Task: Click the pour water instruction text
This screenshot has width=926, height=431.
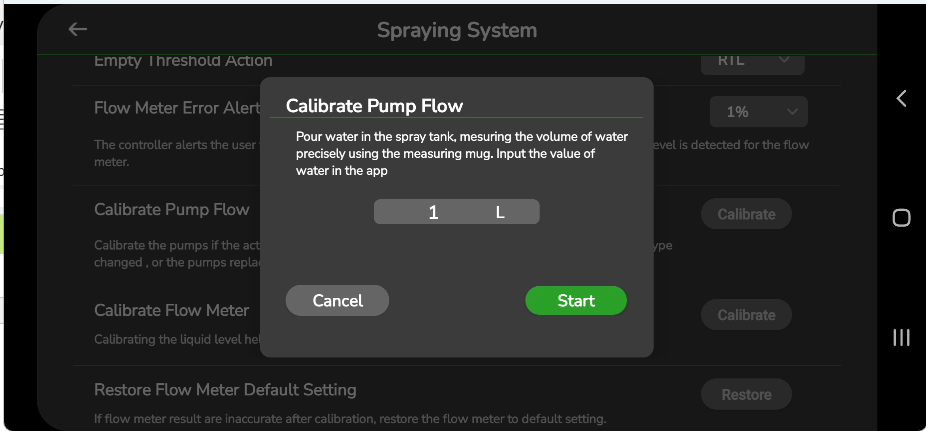Action: point(461,153)
